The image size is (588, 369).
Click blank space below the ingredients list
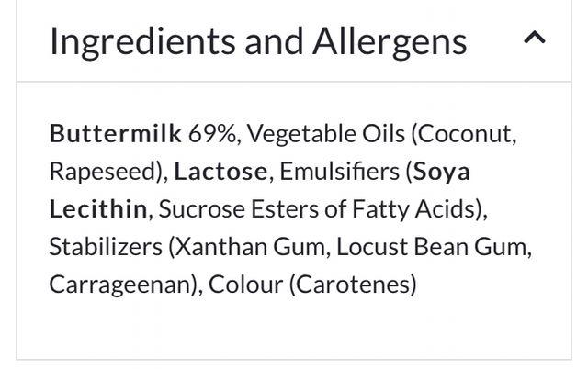pyautogui.click(x=294, y=330)
